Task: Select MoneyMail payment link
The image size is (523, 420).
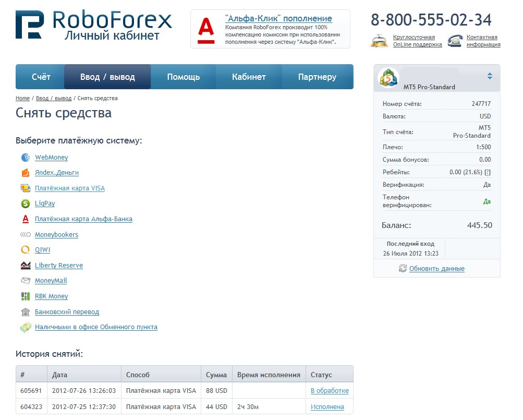Action: (x=51, y=281)
